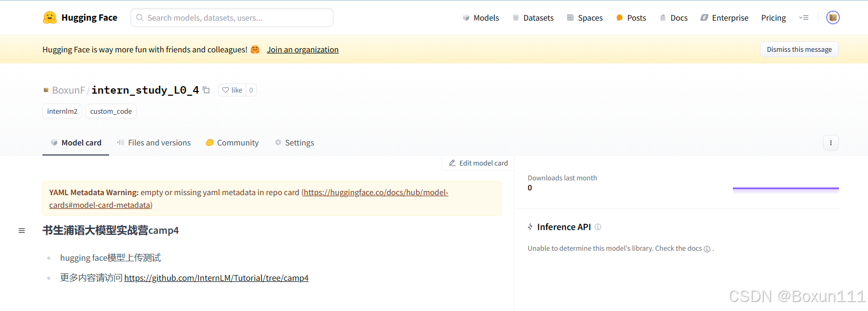Click the Inference API info icon

pos(598,227)
